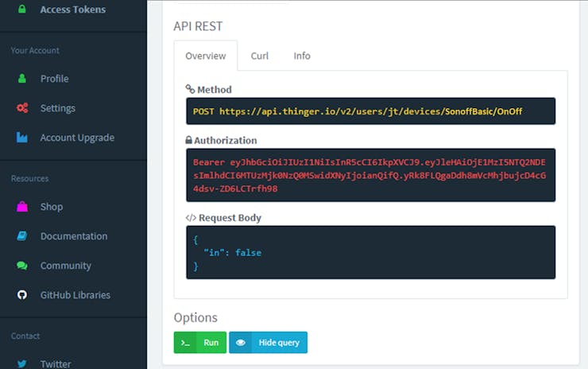Click the green lock icon beside Access Tokens

pyautogui.click(x=22, y=9)
